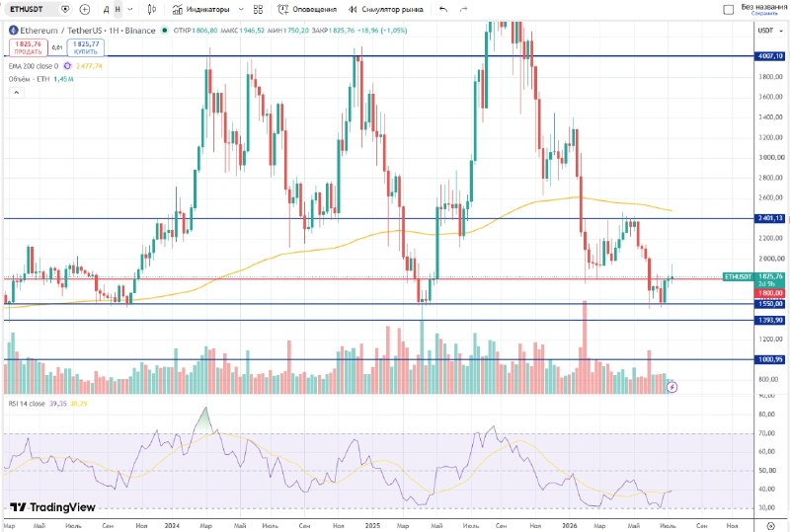This screenshot has width=790, height=532.
Task: Click the 2025 label on the time axis
Action: (372, 525)
